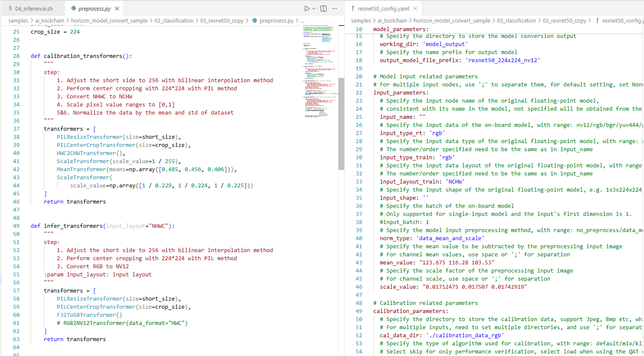Viewport: 644px width, 356px height.
Task: Open horizon_model_convert_sample breadcrumb in right editor
Action: 452,20
